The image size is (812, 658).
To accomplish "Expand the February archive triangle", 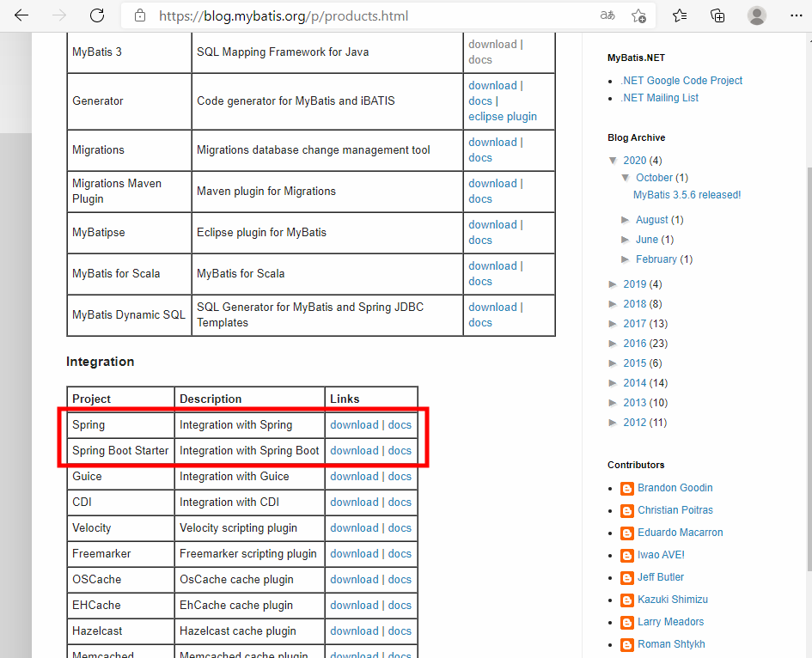I will (x=626, y=259).
